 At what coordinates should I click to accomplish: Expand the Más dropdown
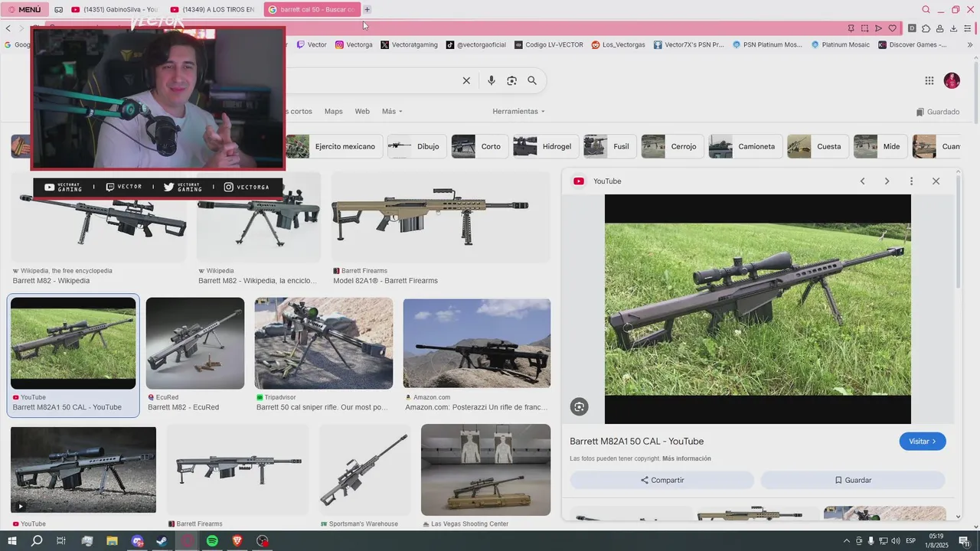pos(392,111)
